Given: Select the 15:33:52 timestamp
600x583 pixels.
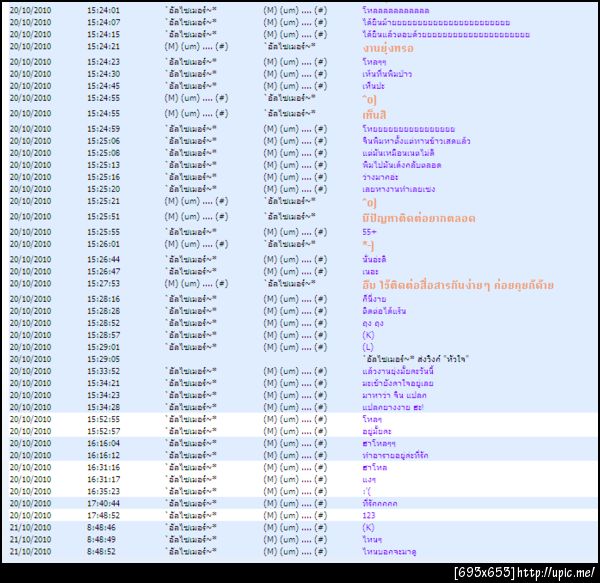Looking at the screenshot, I should click(x=103, y=371).
